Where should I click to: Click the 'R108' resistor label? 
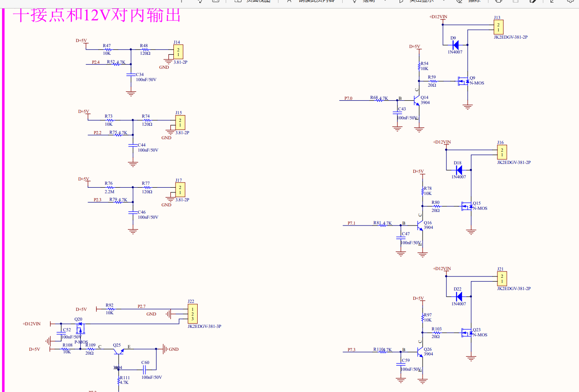[x=68, y=345]
